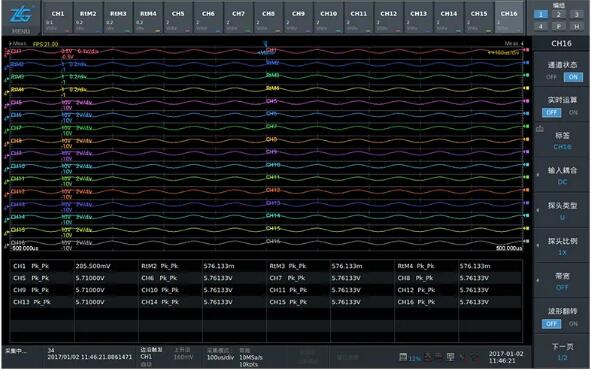This screenshot has height=370, width=591.
Task: Click the CH1 ground level marker
Action: [6, 52]
